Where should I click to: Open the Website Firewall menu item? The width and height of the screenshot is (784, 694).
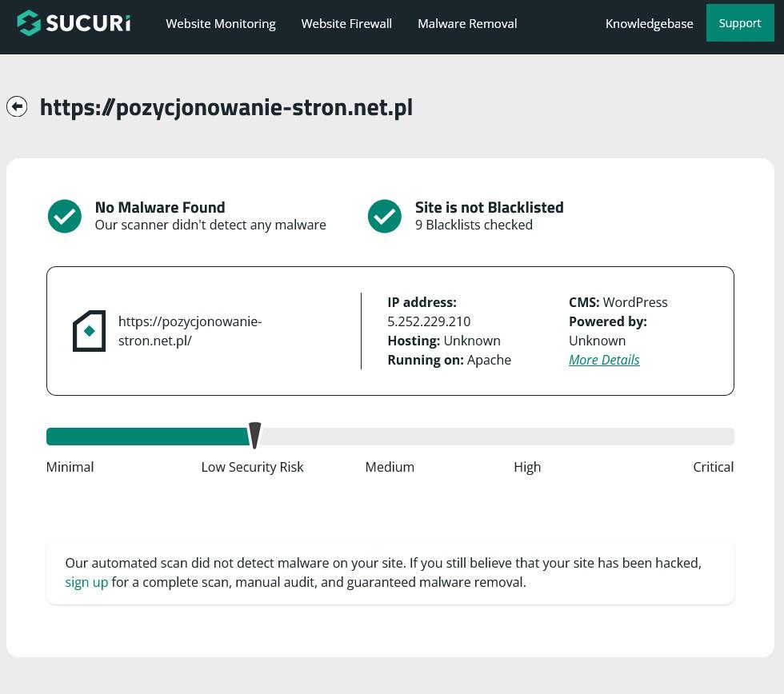[x=346, y=24]
